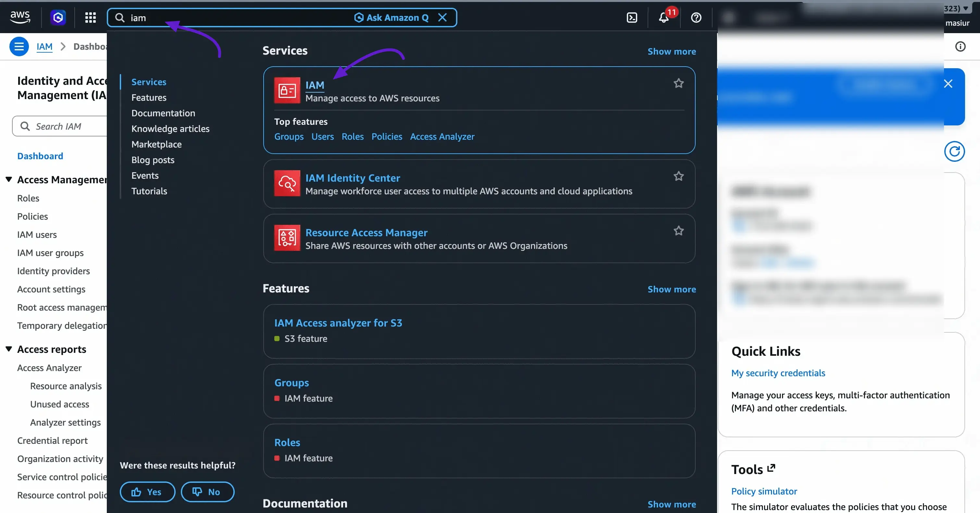Clear the search with the X icon
The image size is (980, 513).
coord(442,18)
